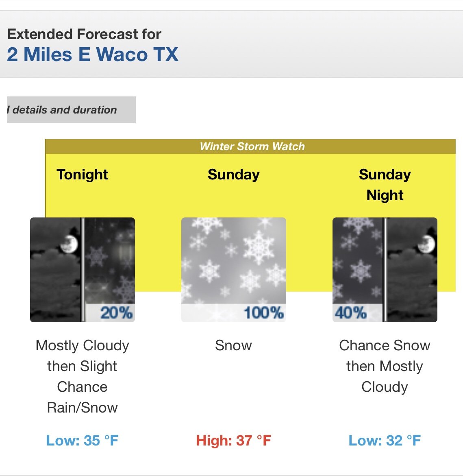Click the moon in Tonight's icon

pyautogui.click(x=69, y=244)
